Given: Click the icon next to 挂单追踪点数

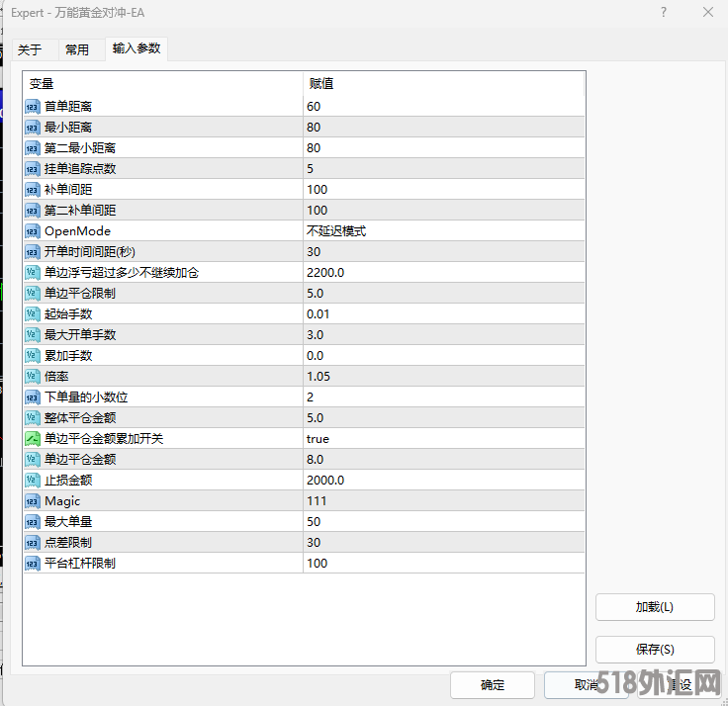Looking at the screenshot, I should 33,169.
